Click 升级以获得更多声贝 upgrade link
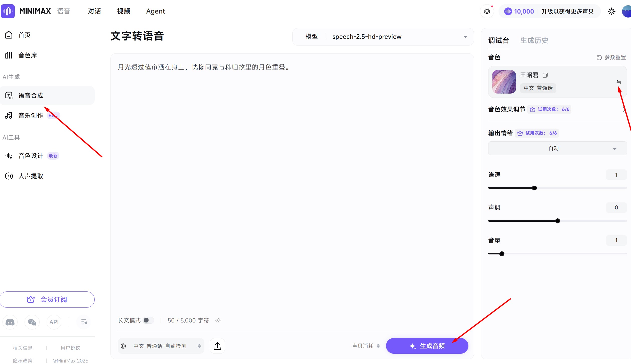Image resolution: width=631 pixels, height=364 pixels. tap(567, 11)
